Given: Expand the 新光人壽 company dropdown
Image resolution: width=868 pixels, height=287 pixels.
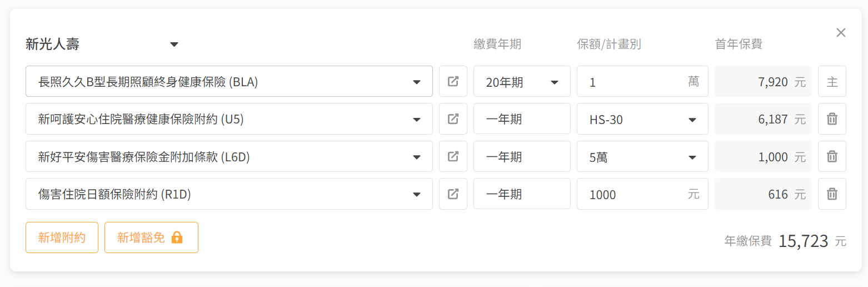Looking at the screenshot, I should click(174, 44).
